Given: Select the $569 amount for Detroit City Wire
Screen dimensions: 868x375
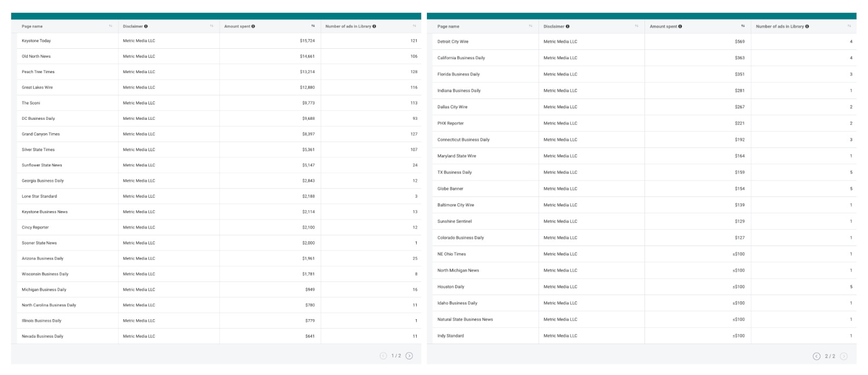Looking at the screenshot, I should pos(740,42).
